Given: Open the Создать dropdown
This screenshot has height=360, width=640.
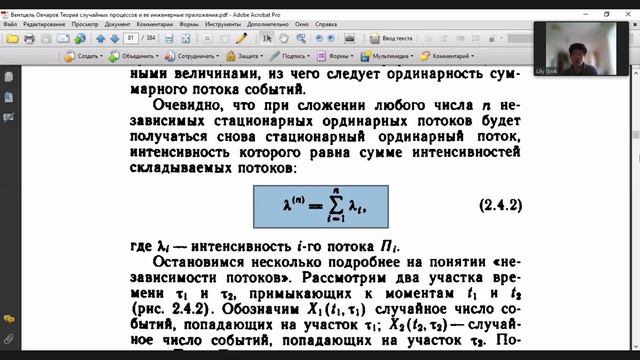Looking at the screenshot, I should (x=83, y=56).
